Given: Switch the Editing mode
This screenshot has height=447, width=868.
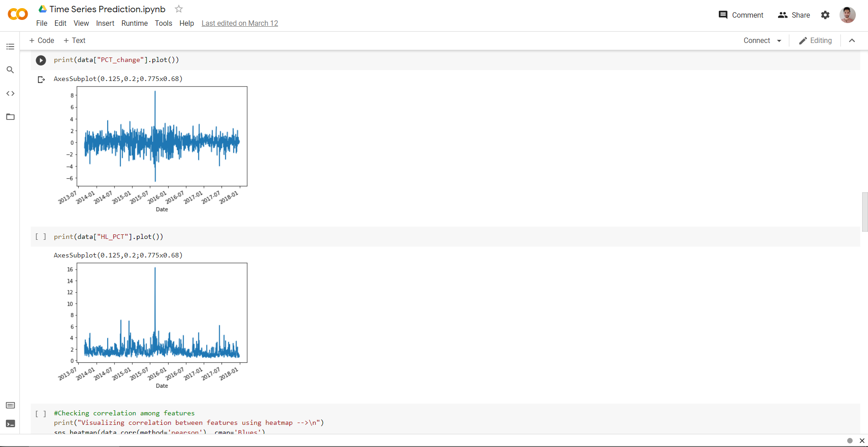Looking at the screenshot, I should [816, 41].
